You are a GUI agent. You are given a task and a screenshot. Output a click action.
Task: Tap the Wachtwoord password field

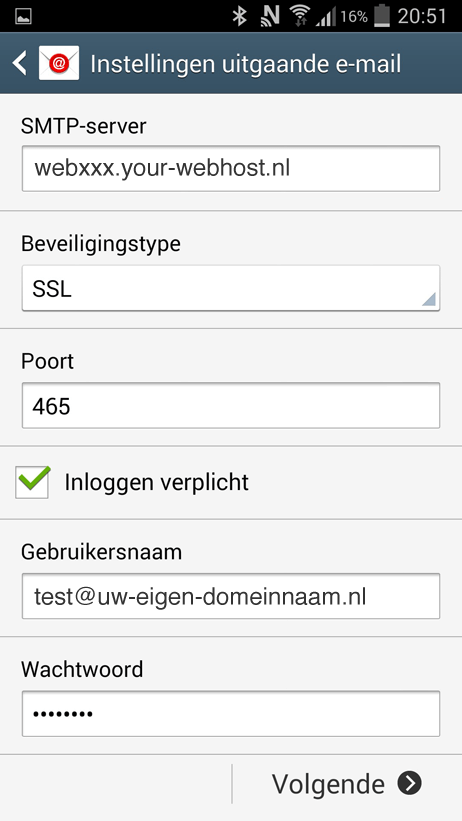click(231, 714)
